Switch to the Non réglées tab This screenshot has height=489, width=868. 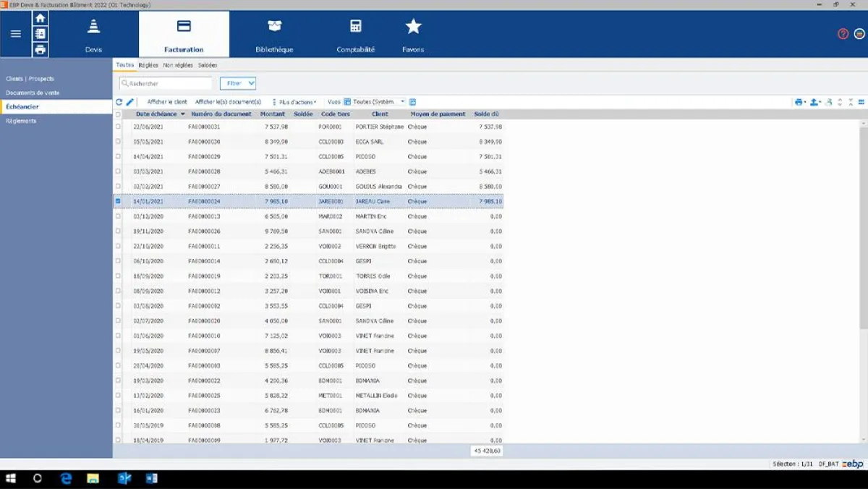tap(178, 65)
